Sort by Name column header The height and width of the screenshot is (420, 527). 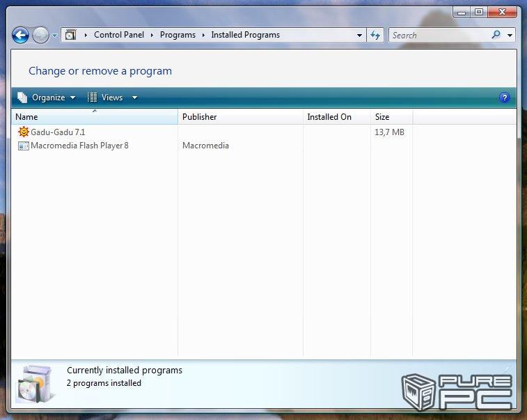(x=95, y=117)
